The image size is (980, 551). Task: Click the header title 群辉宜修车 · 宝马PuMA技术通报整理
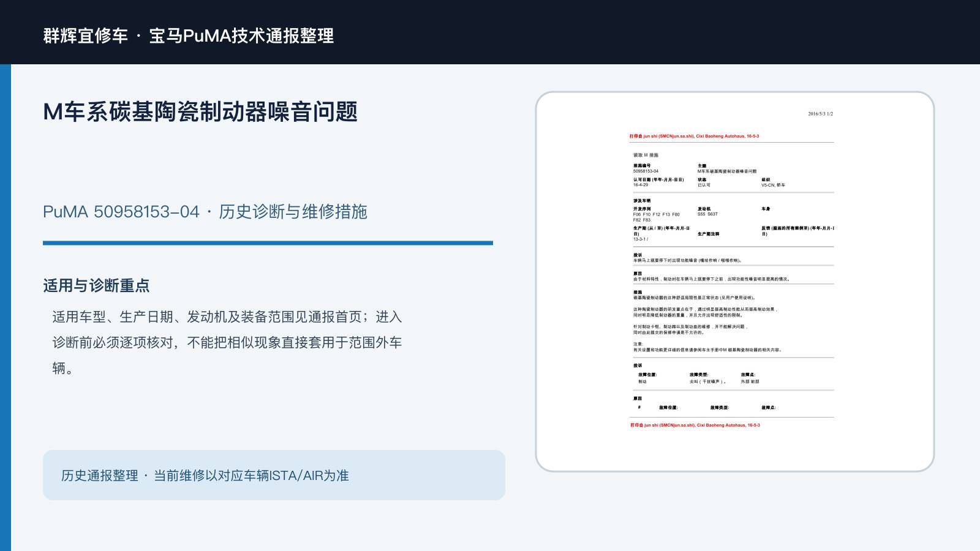189,36
